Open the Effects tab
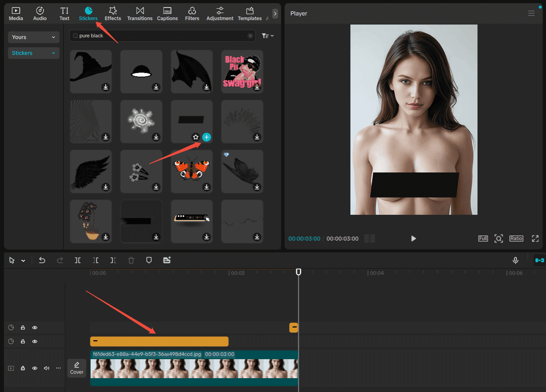Screen dimensions: 546x392 click(113, 13)
